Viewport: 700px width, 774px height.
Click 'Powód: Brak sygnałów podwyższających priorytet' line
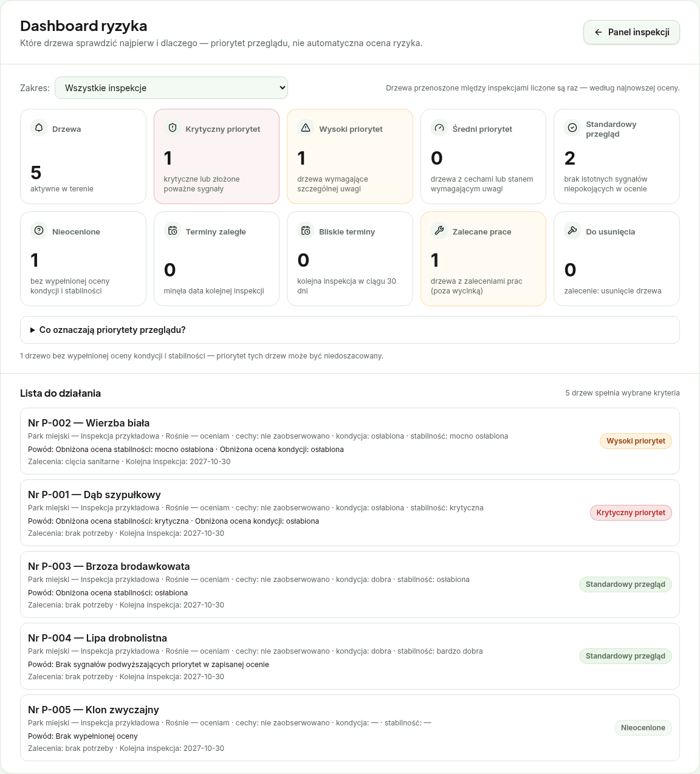point(148,665)
